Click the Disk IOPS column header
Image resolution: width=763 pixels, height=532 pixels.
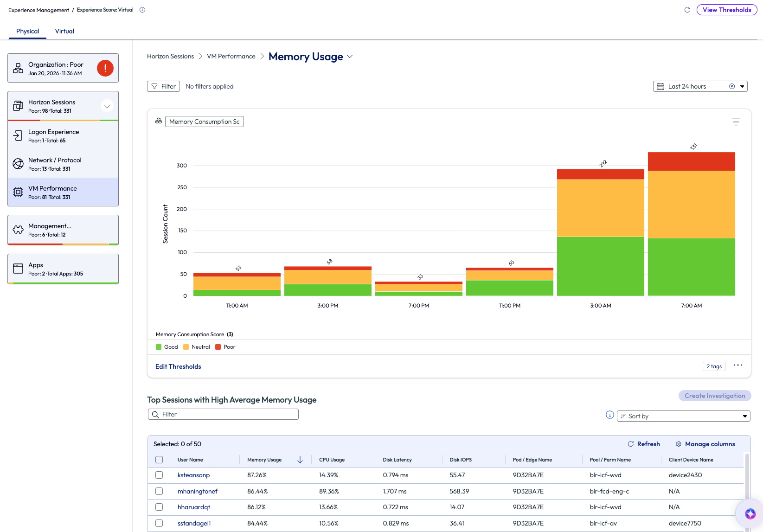tap(461, 460)
